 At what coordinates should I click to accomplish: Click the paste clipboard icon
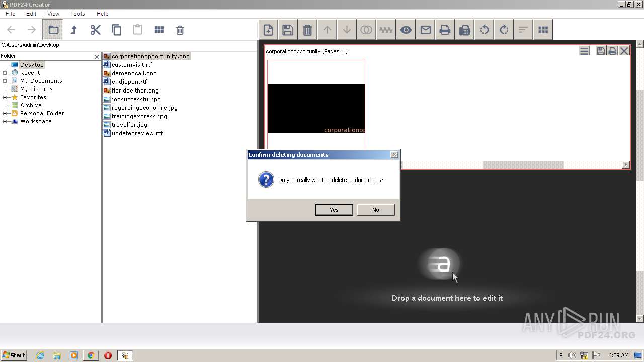[x=137, y=30]
